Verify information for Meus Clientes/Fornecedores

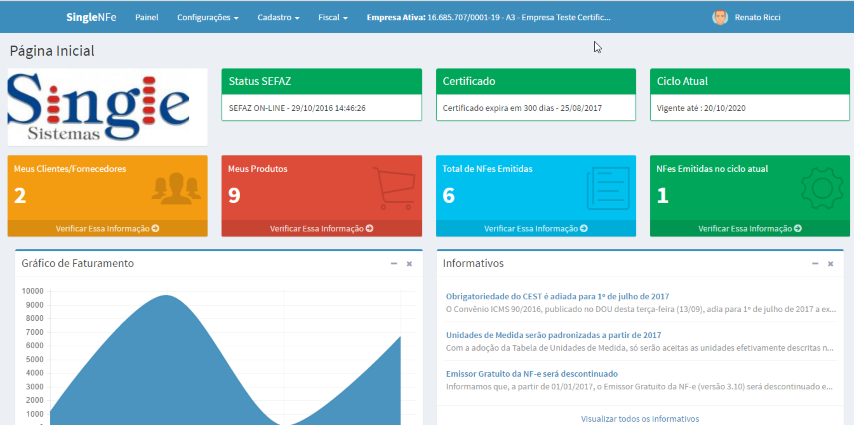click(107, 228)
